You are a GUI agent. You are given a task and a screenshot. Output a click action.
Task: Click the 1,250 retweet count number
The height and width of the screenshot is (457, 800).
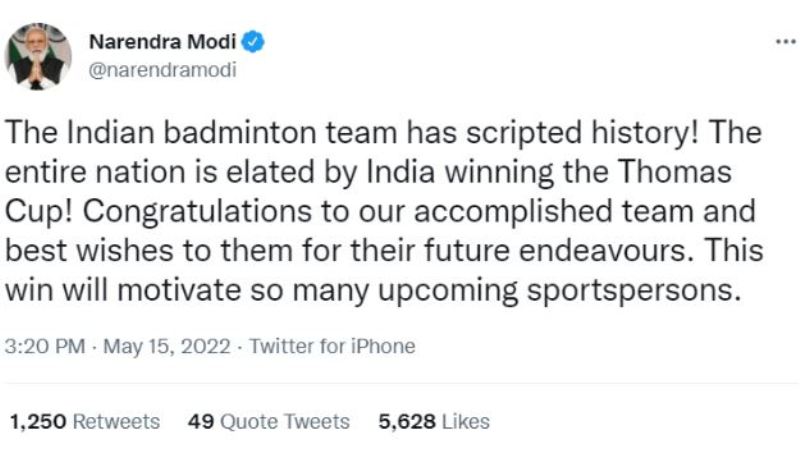(x=39, y=422)
